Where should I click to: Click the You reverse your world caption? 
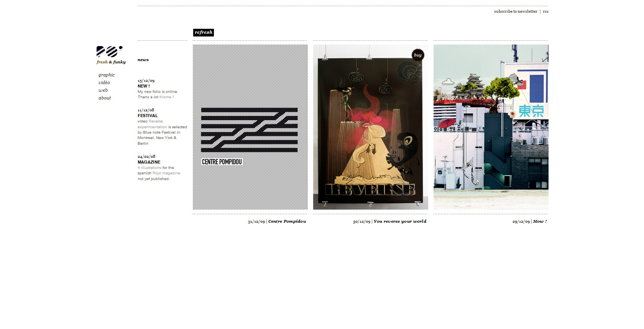click(x=400, y=222)
